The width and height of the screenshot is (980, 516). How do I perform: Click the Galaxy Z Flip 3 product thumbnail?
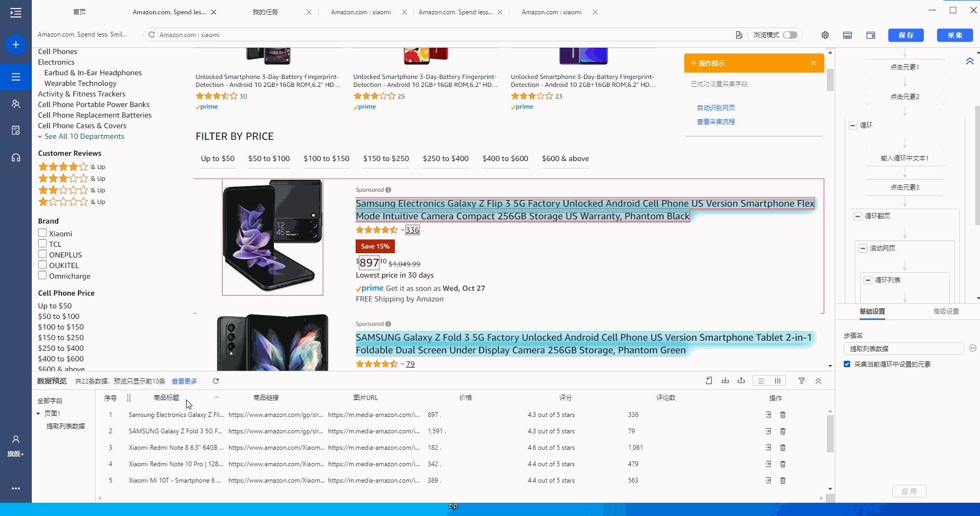click(x=272, y=237)
